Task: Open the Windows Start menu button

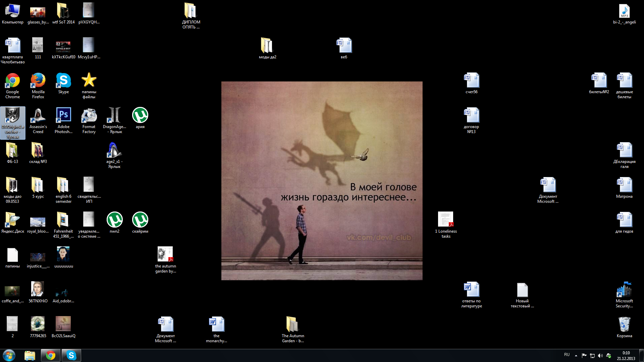Action: tap(9, 355)
